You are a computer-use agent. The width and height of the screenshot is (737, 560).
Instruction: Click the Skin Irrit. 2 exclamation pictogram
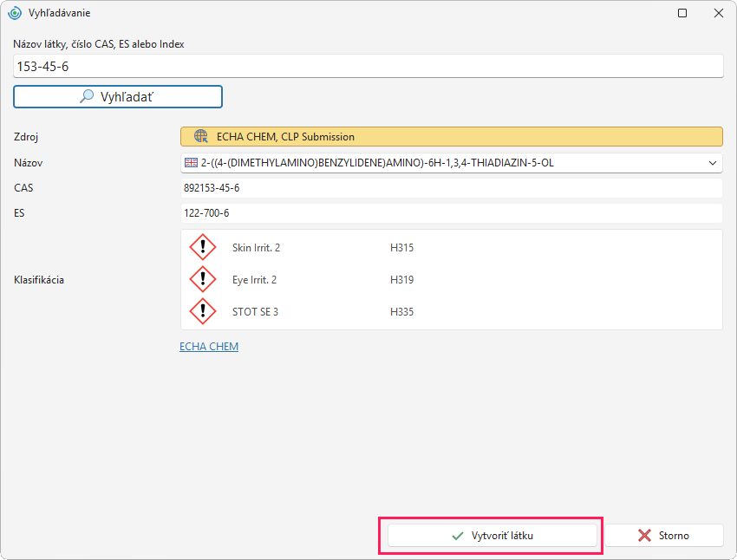coord(203,247)
